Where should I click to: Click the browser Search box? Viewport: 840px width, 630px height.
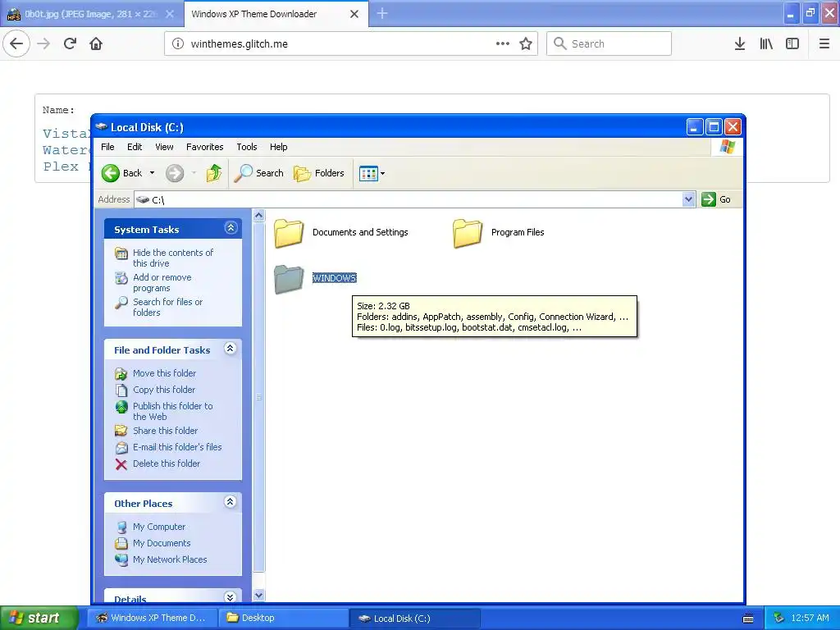[609, 43]
